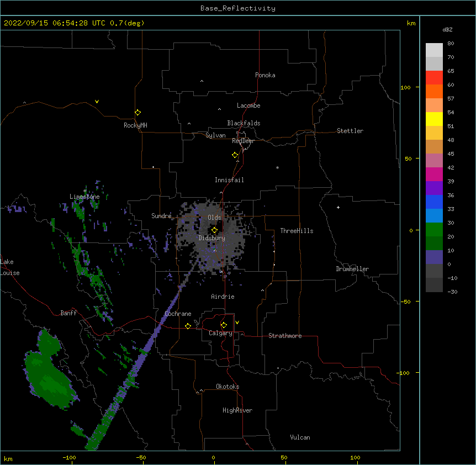Screen dimensions: 476x465
Task: Click the Base_Reflectivity title text
Action: (238, 8)
